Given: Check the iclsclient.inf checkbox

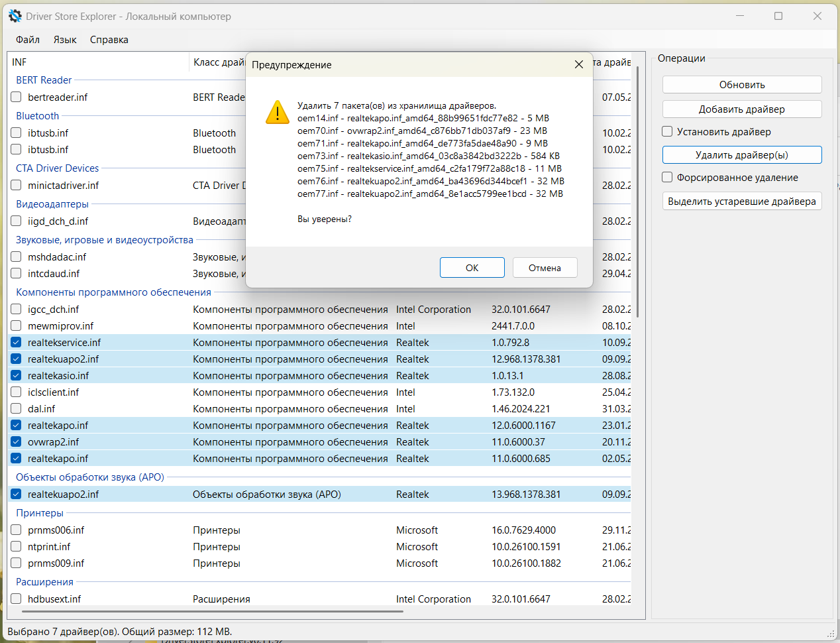Looking at the screenshot, I should point(17,392).
